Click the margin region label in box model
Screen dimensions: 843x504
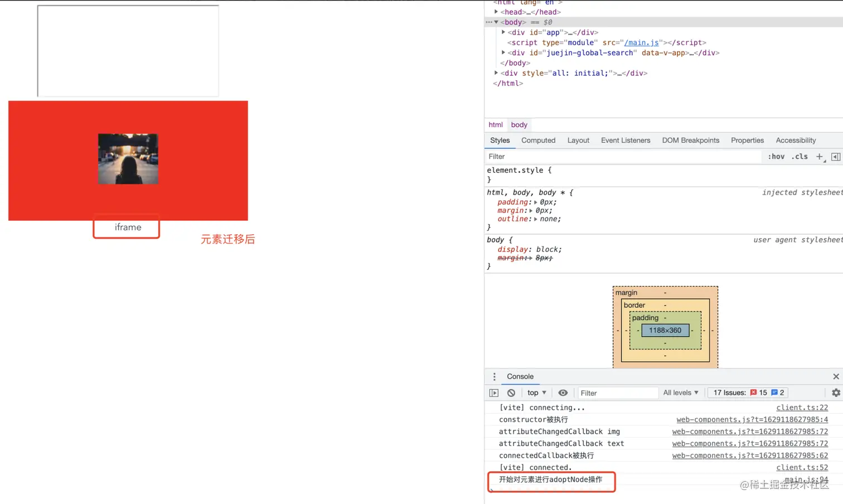pyautogui.click(x=626, y=293)
